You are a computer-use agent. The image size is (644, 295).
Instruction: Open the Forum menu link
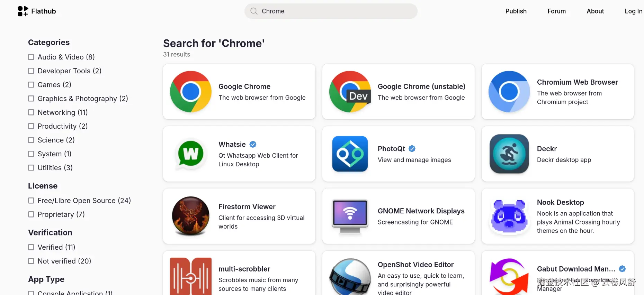coord(556,11)
